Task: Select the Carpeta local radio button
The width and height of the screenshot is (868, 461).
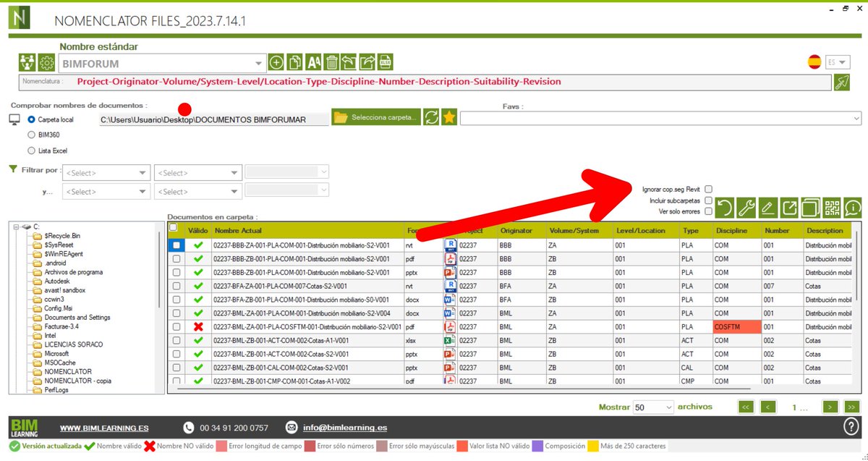Action: click(x=31, y=119)
